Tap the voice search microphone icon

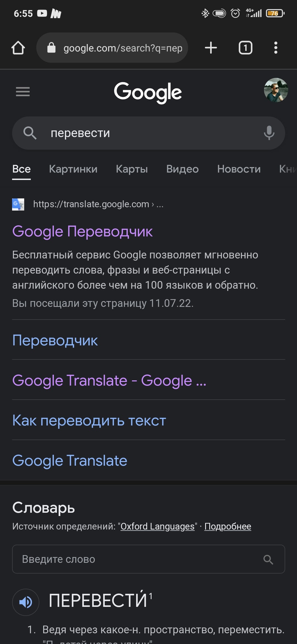pyautogui.click(x=269, y=133)
